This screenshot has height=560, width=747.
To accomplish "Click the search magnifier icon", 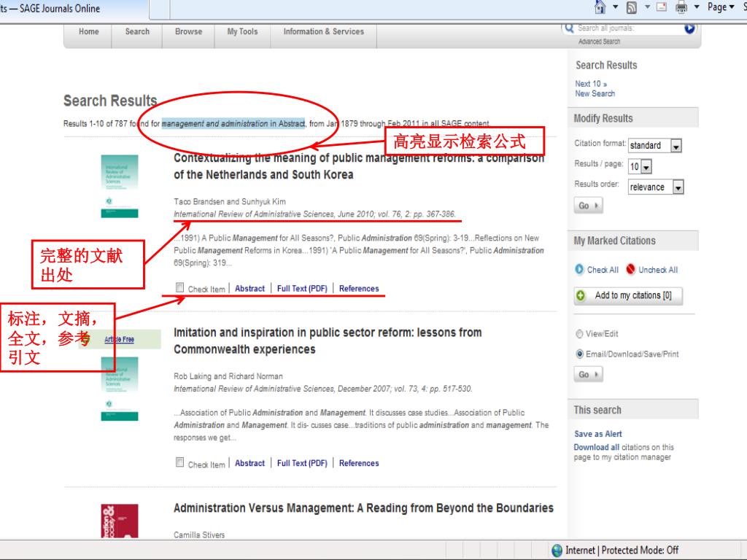I will [x=569, y=28].
